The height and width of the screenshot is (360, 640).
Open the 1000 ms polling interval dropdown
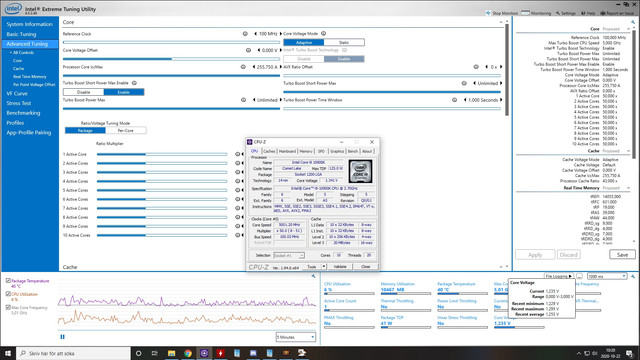point(607,276)
